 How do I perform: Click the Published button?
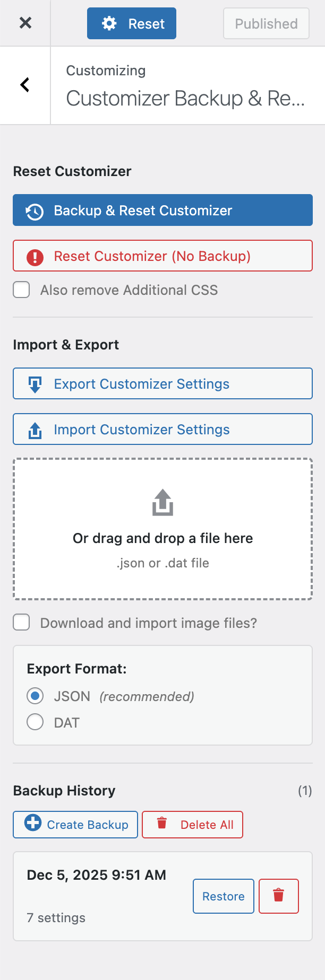(x=266, y=23)
